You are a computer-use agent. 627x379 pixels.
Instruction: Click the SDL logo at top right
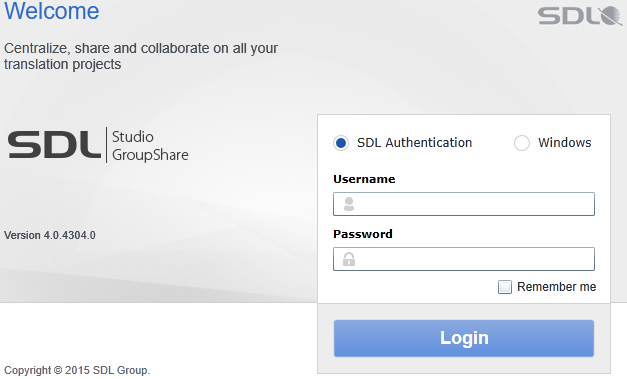[x=580, y=16]
